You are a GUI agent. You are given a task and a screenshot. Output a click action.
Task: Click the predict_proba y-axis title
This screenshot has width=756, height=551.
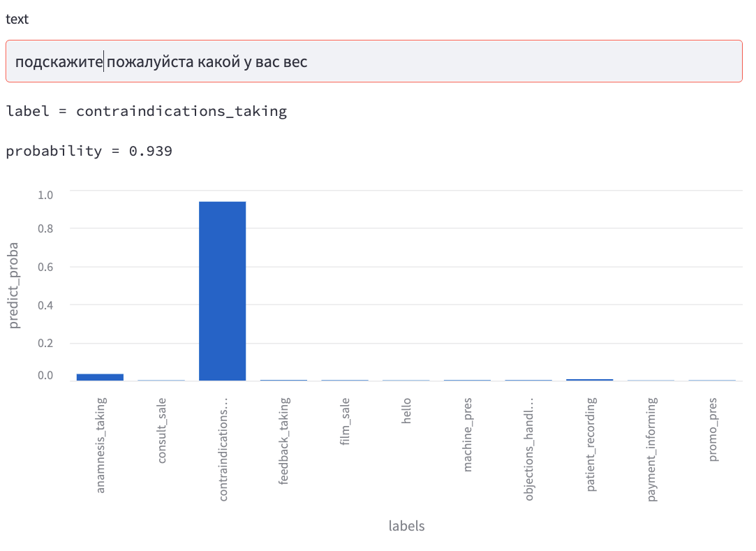click(x=15, y=286)
